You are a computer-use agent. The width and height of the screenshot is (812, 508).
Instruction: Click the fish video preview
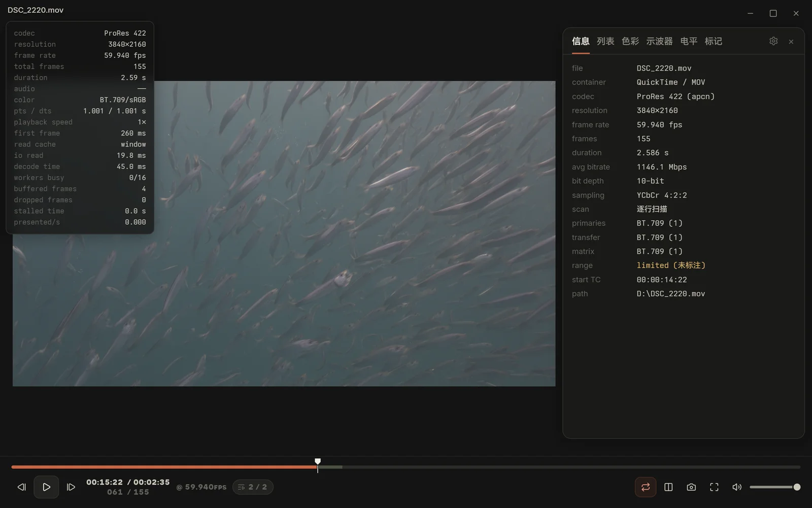[x=284, y=233]
